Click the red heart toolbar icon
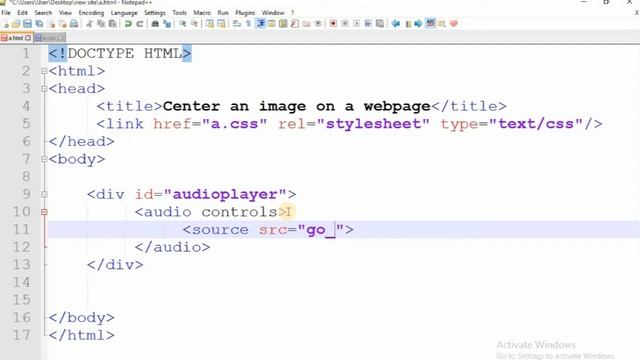 click(x=453, y=24)
